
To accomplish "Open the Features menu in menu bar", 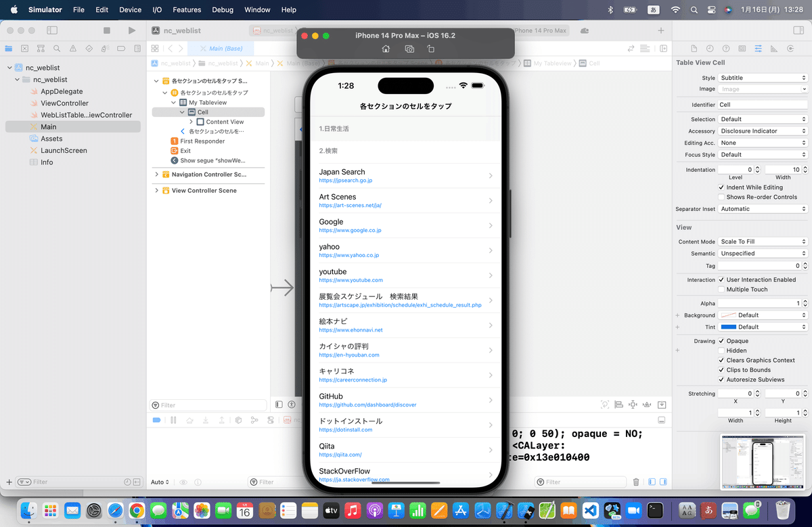I will [x=187, y=10].
